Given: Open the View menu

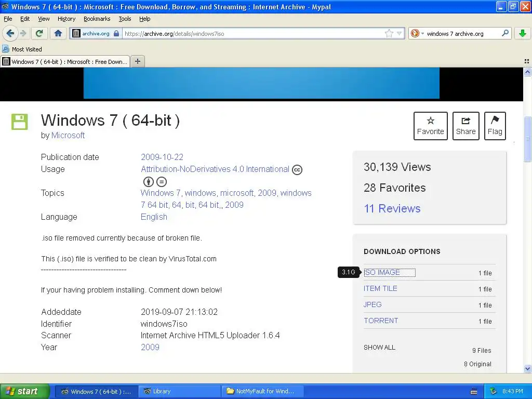Looking at the screenshot, I should tap(44, 19).
